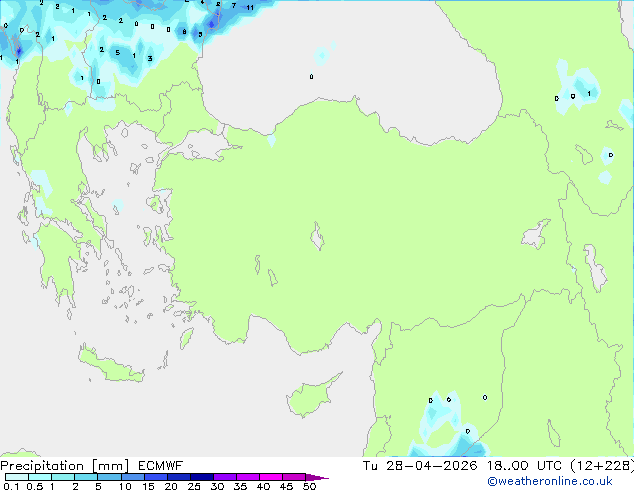Click the '0.1' legend scale label
634x490 pixels.
[x=11, y=486]
